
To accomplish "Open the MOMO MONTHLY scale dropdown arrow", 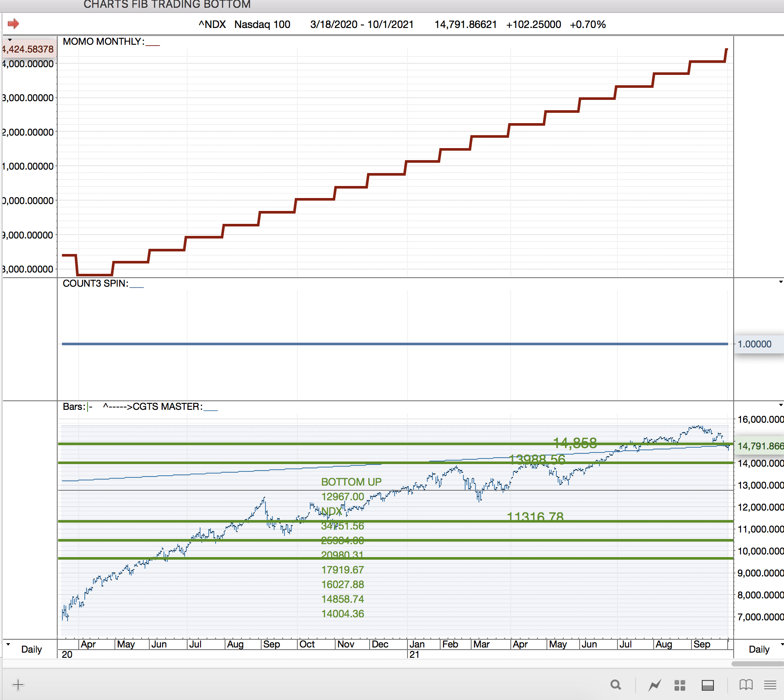I will (x=10, y=40).
